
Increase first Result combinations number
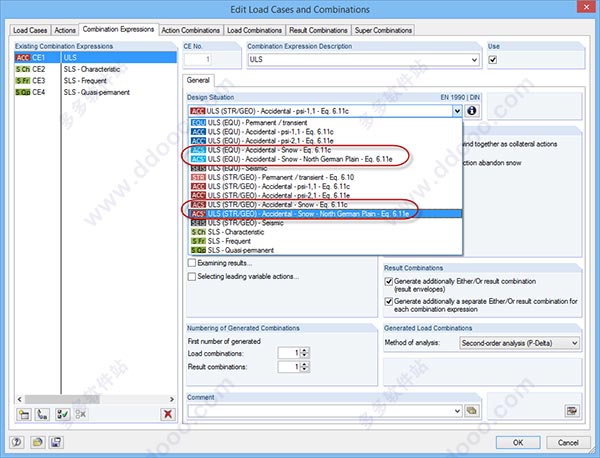(305, 364)
